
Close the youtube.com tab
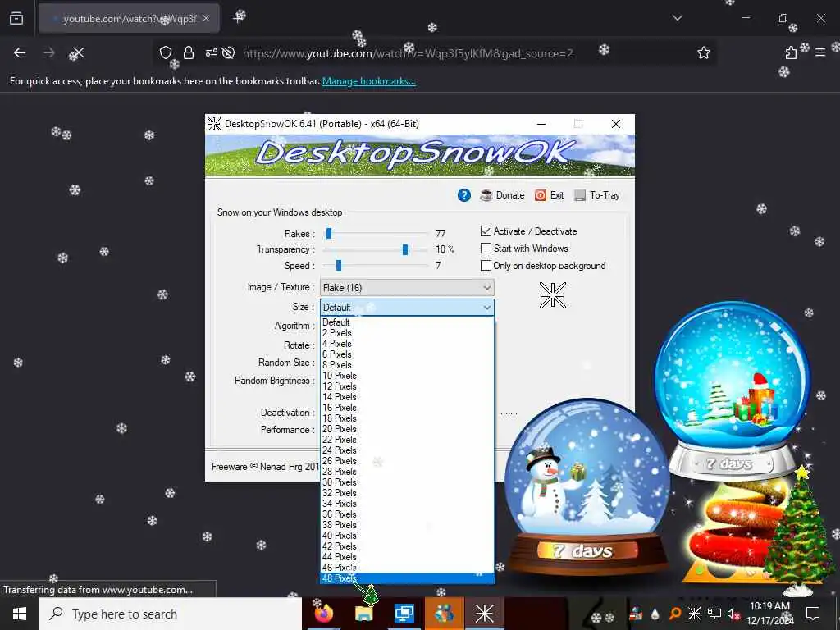206,19
